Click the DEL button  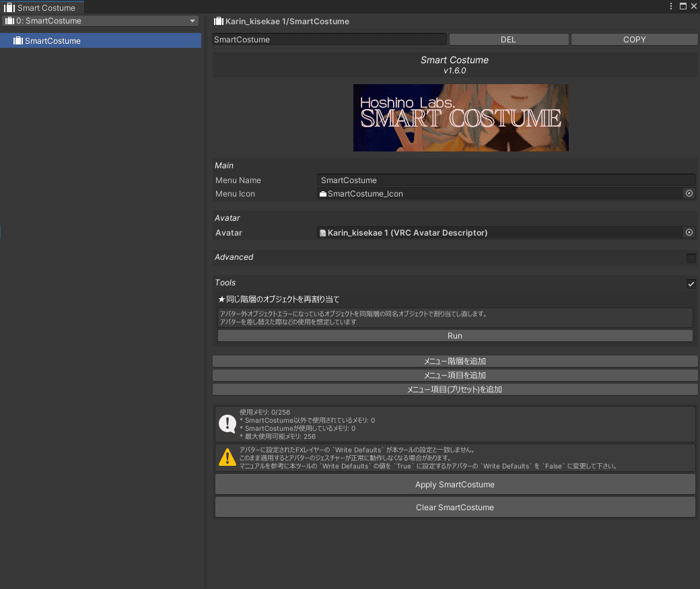(508, 39)
